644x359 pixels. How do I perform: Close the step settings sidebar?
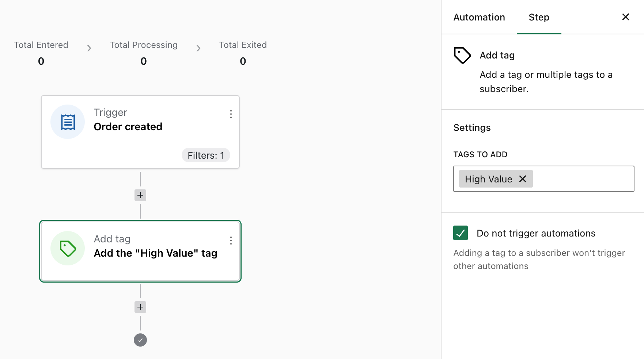pos(625,17)
